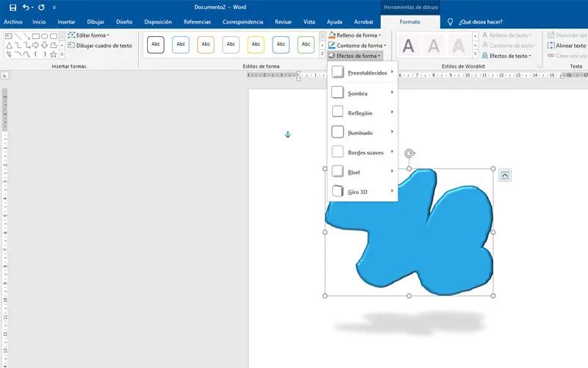This screenshot has height=368, width=588.
Task: Open Reflexión effects submenu
Action: click(362, 113)
